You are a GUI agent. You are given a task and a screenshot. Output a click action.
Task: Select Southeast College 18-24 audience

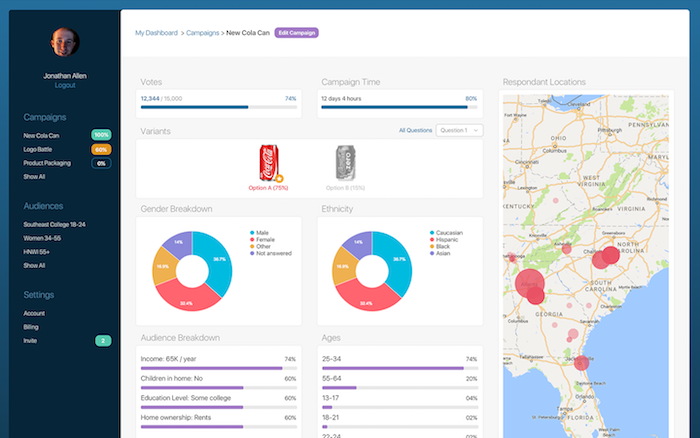pyautogui.click(x=55, y=224)
